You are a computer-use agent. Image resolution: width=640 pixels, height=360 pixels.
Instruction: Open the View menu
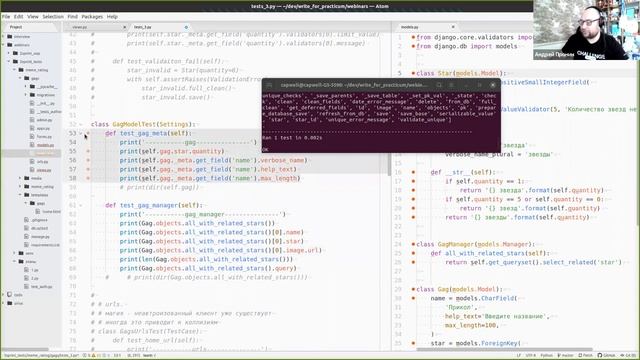click(x=33, y=17)
